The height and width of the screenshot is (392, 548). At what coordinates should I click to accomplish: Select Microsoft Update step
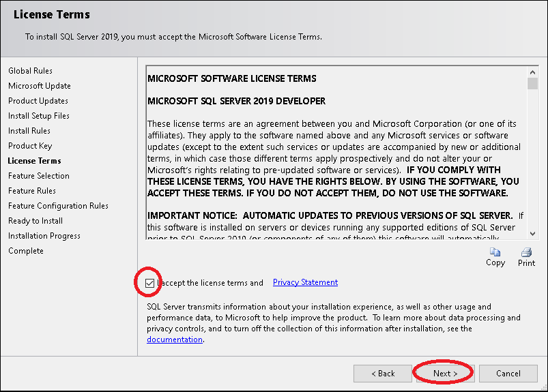(x=40, y=86)
